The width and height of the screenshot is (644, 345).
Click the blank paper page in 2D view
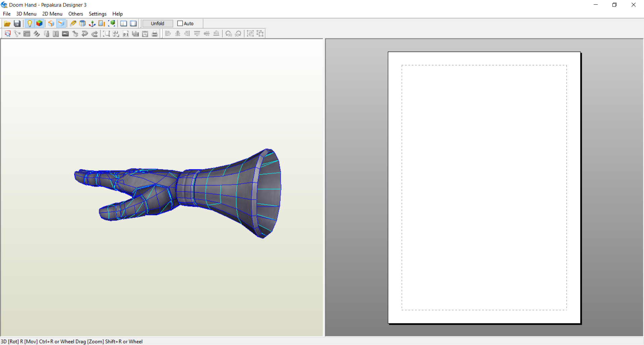(x=484, y=188)
